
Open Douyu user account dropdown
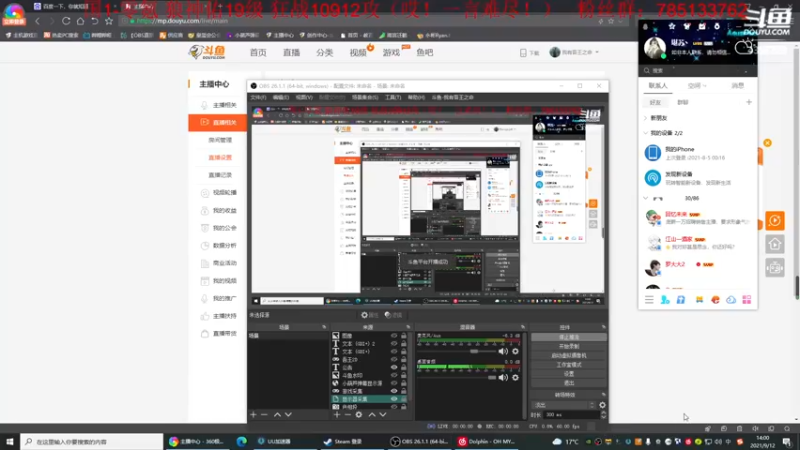pos(574,52)
